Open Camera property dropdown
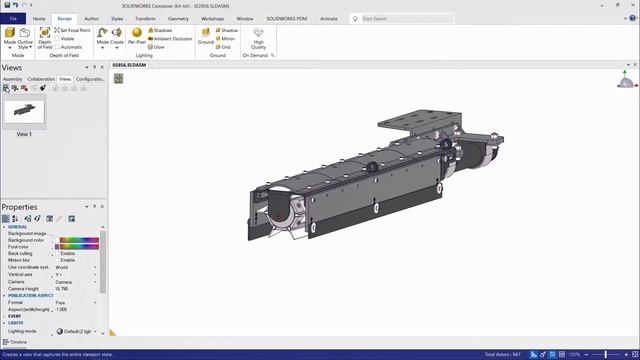 tap(95, 282)
